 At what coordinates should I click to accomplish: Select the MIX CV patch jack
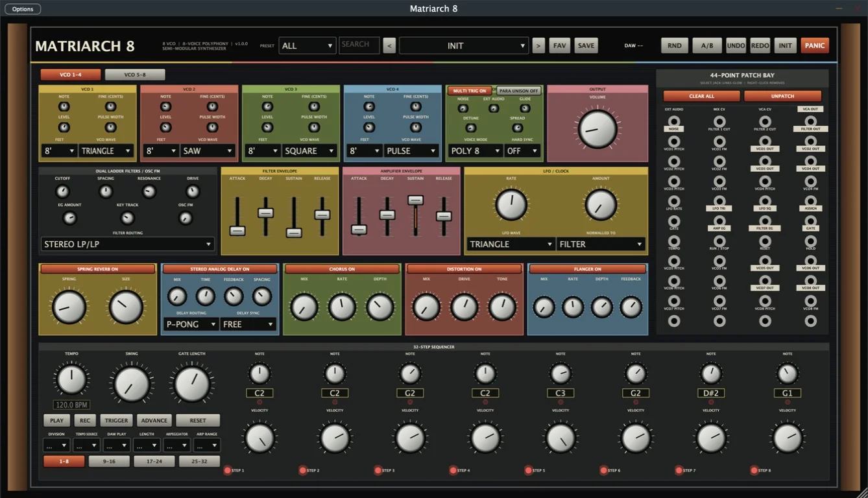click(x=719, y=121)
